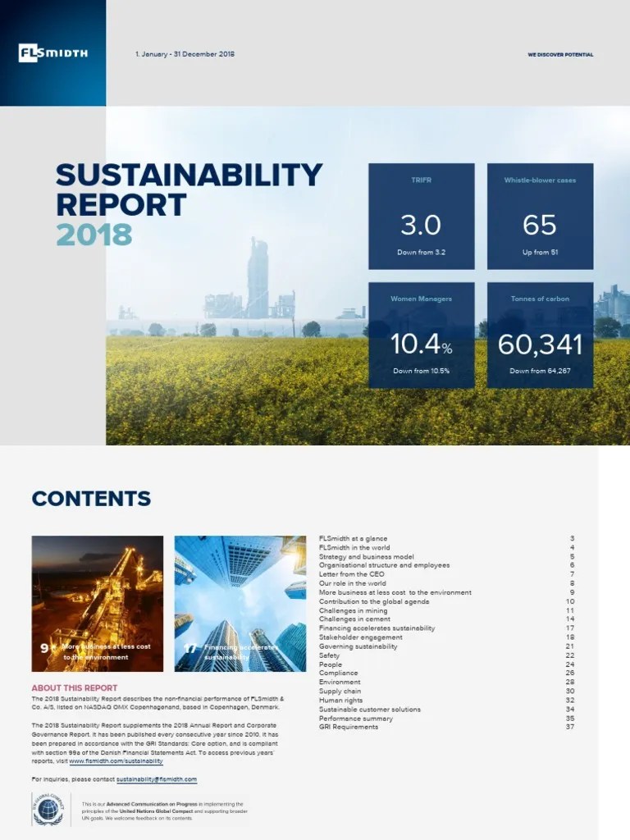
Task: Select the TRIFR 3.0 statistic tile
Action: [422, 216]
